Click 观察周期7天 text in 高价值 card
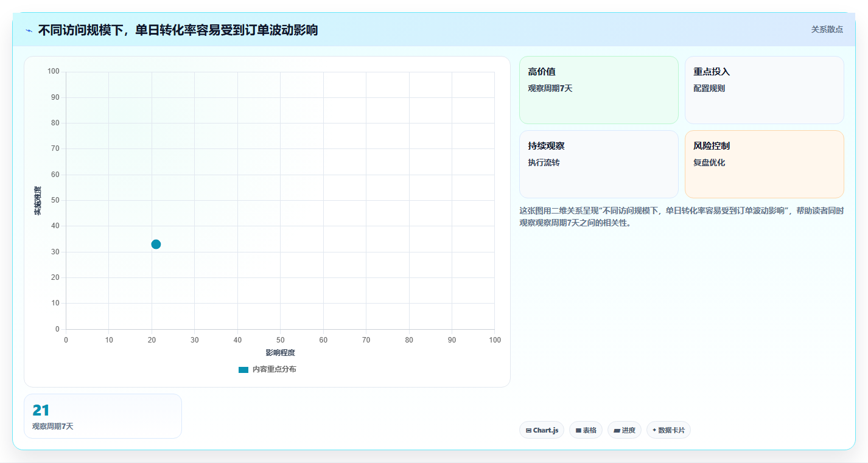The width and height of the screenshot is (868, 463). (x=550, y=88)
